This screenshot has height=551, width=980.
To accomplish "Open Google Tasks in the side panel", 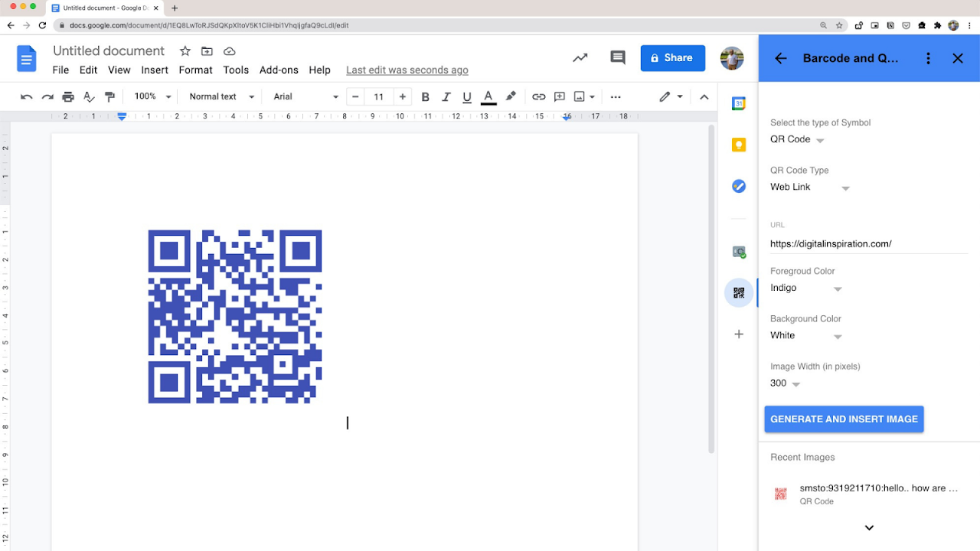I will coord(739,186).
